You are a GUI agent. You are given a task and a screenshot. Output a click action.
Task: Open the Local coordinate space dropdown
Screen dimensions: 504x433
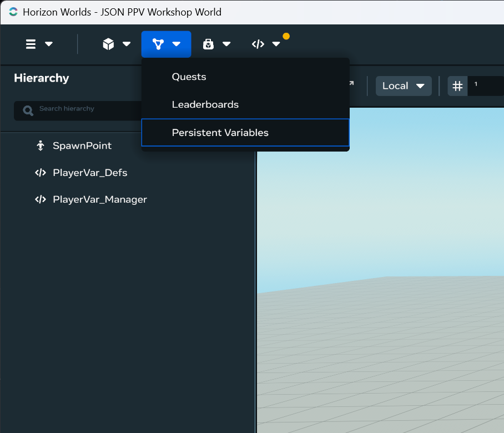pyautogui.click(x=404, y=86)
